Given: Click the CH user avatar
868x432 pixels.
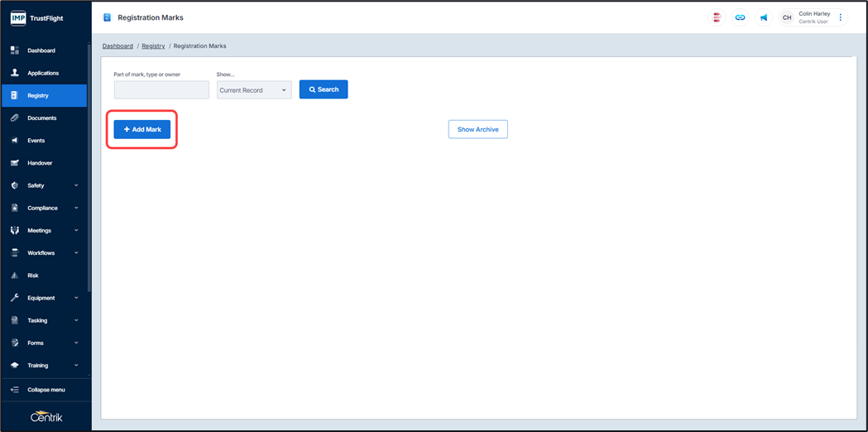Looking at the screenshot, I should (x=787, y=17).
